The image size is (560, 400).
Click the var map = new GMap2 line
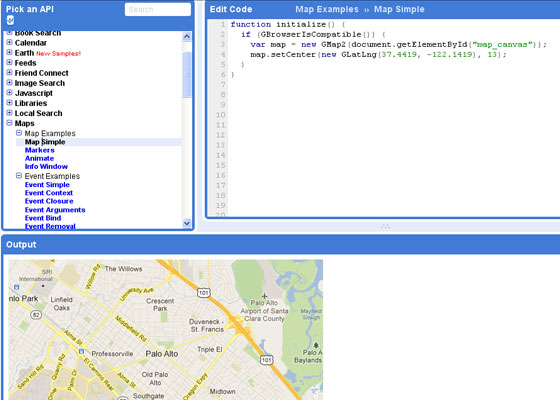pos(399,44)
